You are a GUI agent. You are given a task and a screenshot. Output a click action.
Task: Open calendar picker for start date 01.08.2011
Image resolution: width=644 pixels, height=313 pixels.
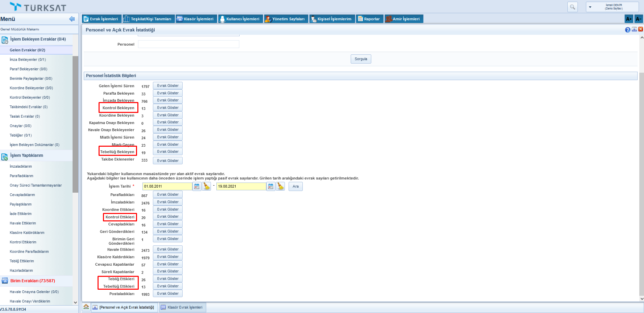197,186
